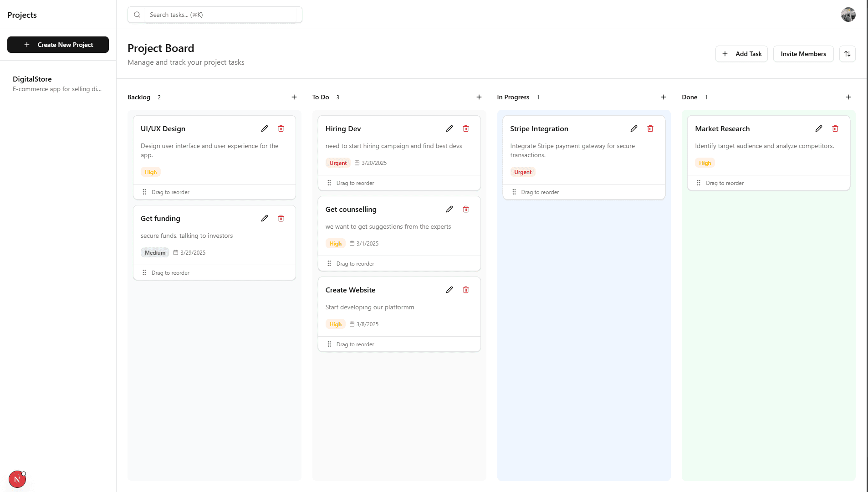
Task: Click High badge on UI/UX Design
Action: [x=151, y=172]
